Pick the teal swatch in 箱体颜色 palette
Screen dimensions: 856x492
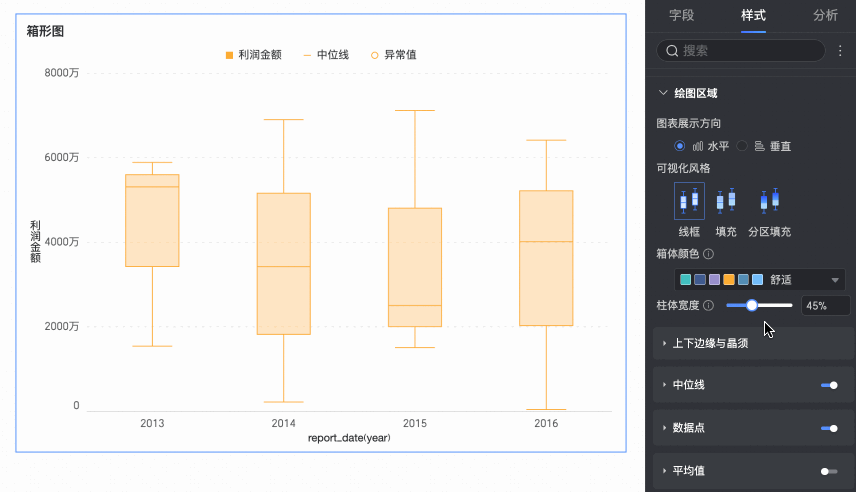tap(685, 280)
